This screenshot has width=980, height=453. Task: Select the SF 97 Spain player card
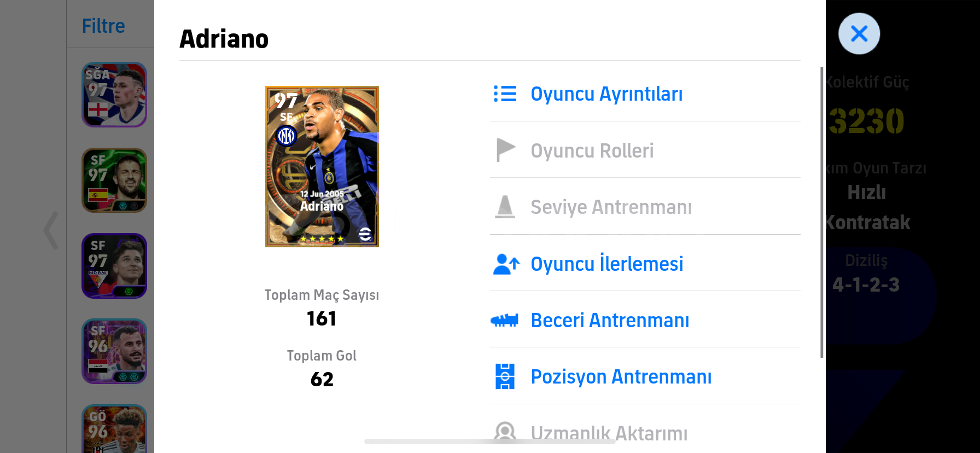tap(114, 180)
